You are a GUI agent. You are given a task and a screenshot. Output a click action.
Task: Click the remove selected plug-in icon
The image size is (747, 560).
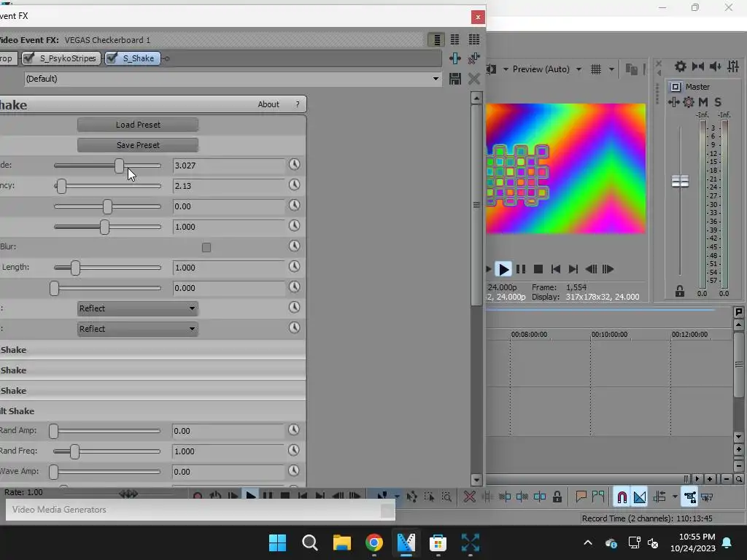tap(473, 58)
